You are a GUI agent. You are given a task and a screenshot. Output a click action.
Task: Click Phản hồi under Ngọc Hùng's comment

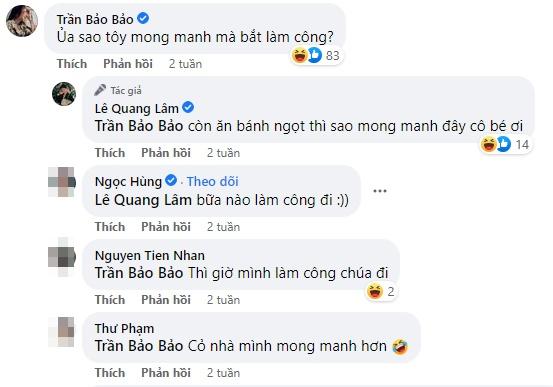[x=166, y=227]
